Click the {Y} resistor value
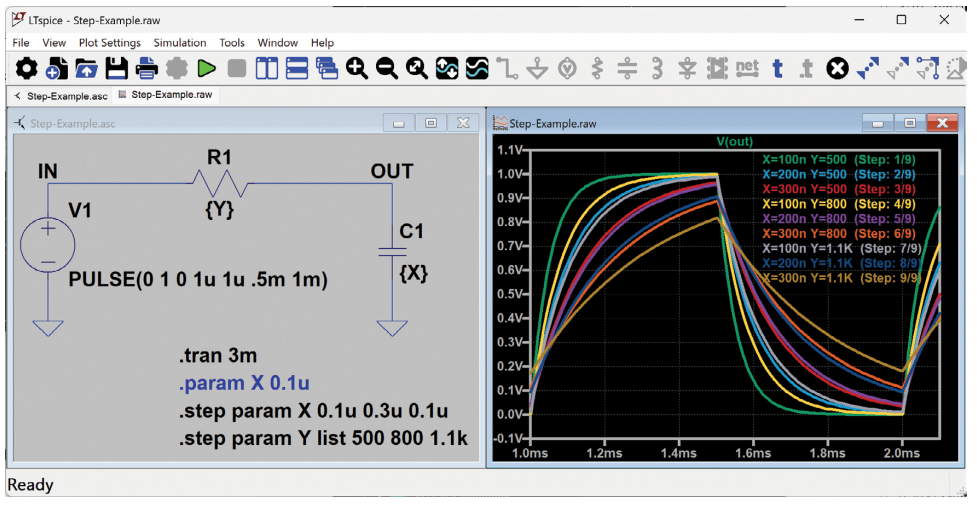Screen dimensions: 977x506 tap(219, 210)
